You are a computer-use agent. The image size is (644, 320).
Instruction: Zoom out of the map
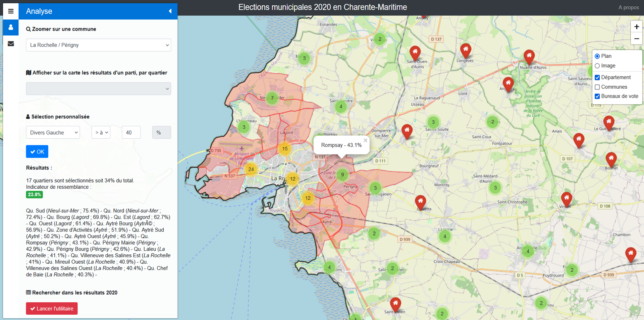pyautogui.click(x=636, y=39)
